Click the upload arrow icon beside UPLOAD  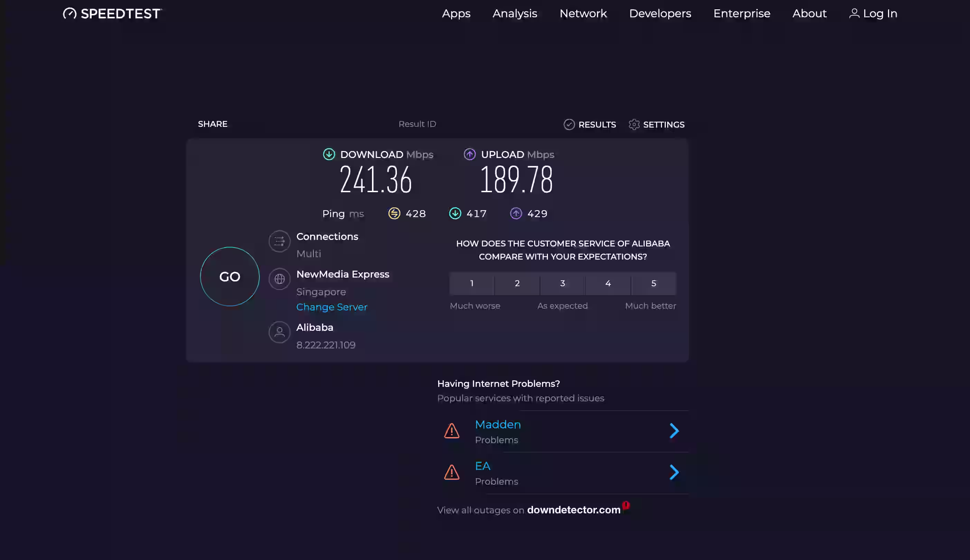[469, 154]
